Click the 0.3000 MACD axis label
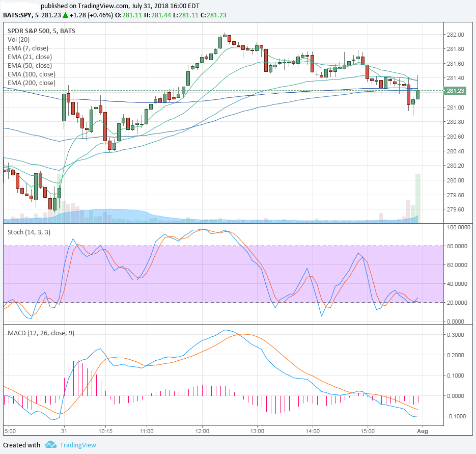Image resolution: width=476 pixels, height=454 pixels. pos(455,335)
